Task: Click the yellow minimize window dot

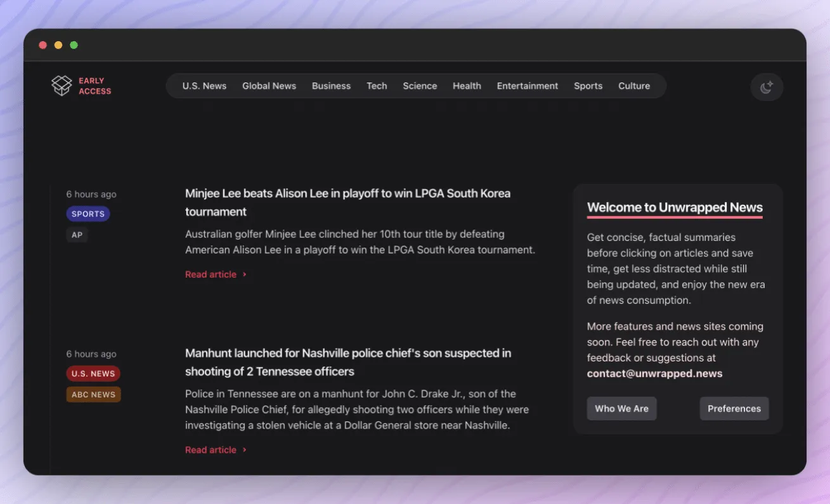Action: tap(58, 45)
